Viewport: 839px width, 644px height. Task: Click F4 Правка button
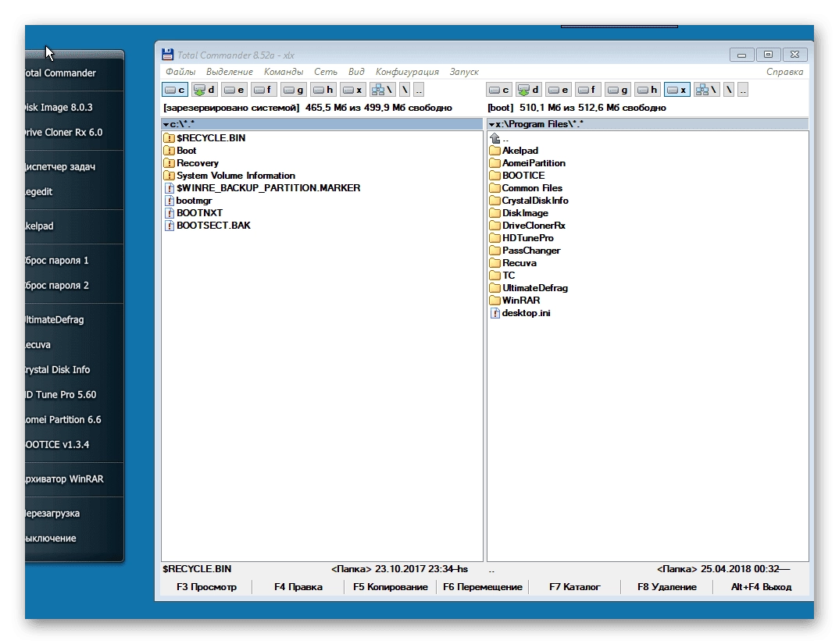(x=298, y=587)
